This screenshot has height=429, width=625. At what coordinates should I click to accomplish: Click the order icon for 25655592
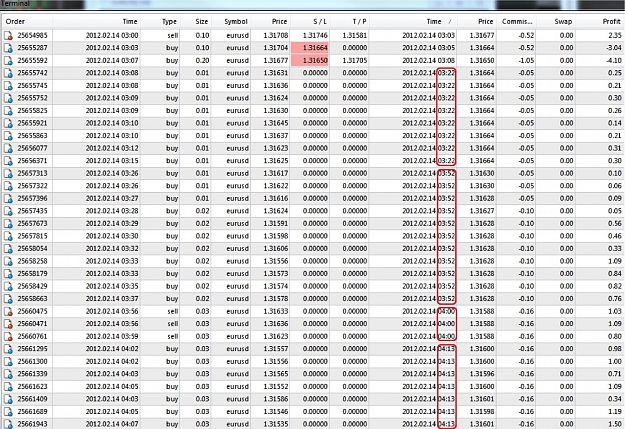click(x=8, y=61)
